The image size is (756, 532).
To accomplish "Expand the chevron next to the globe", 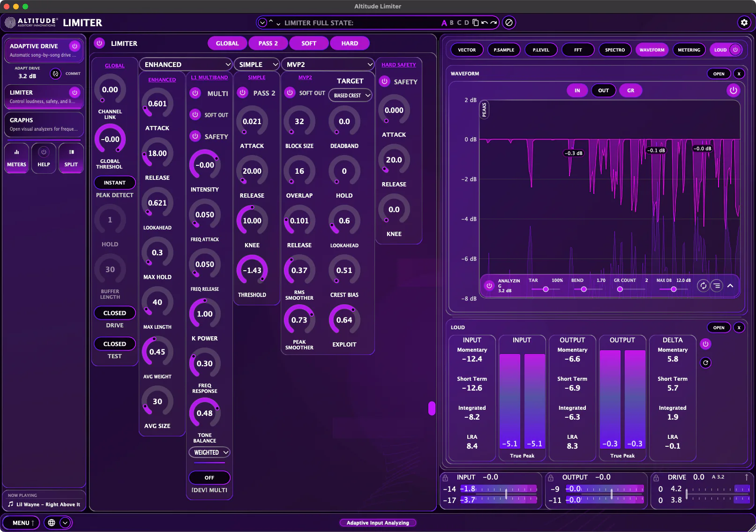I will pos(65,523).
